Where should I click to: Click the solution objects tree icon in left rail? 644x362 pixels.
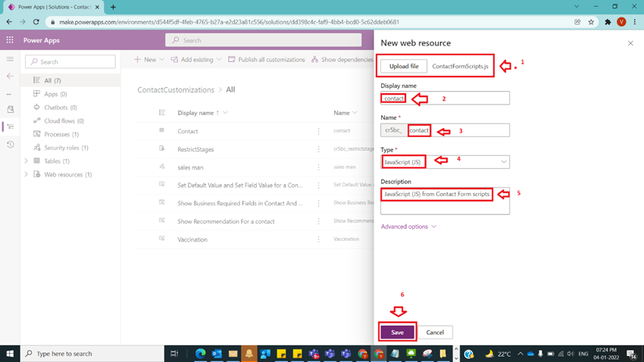(x=11, y=126)
